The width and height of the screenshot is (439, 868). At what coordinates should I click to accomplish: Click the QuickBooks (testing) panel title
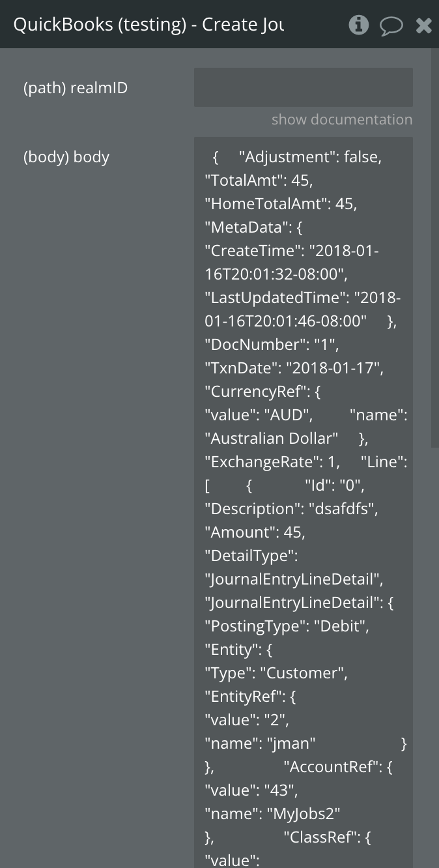click(149, 25)
